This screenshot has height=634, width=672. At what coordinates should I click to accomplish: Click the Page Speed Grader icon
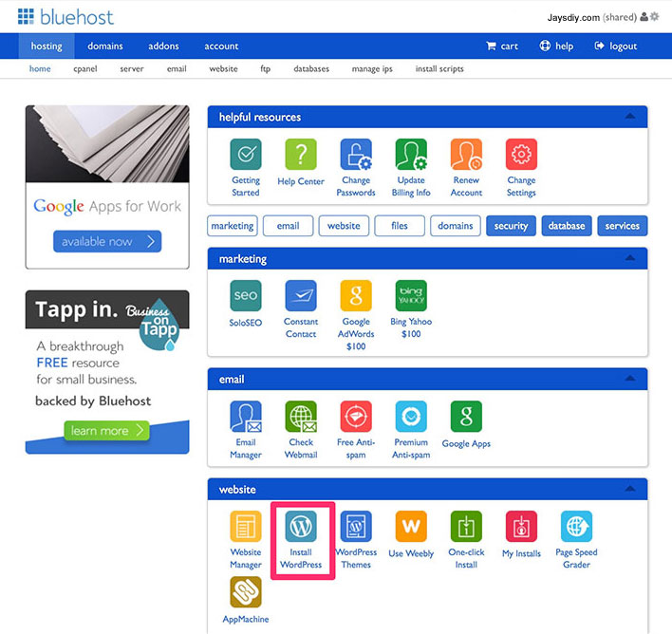point(576,526)
